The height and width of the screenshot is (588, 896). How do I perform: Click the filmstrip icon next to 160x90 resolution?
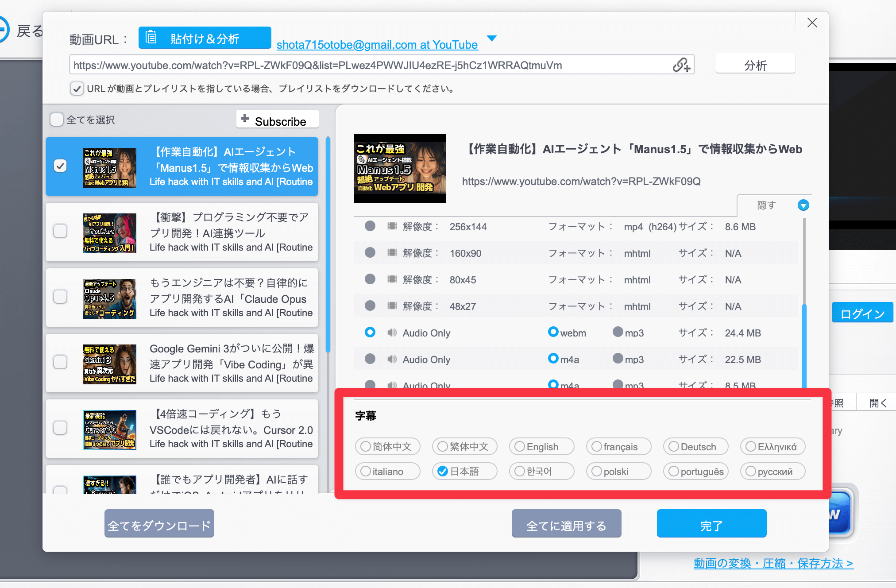[392, 253]
